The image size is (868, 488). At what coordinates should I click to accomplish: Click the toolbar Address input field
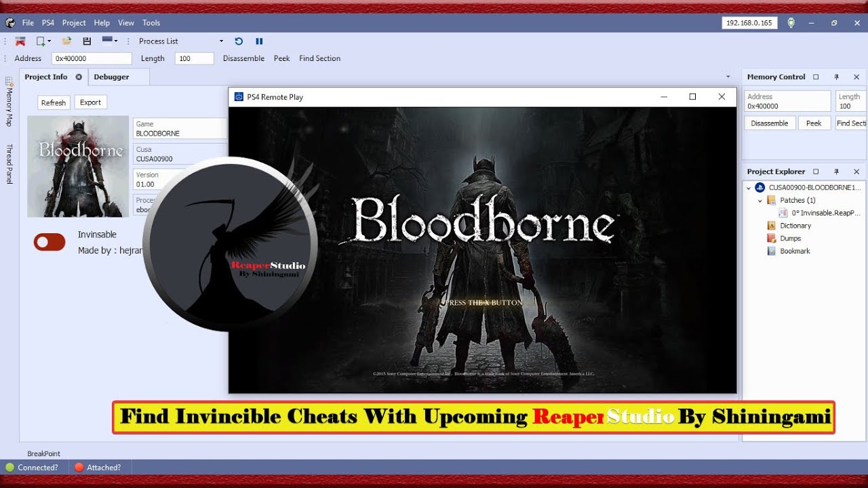coord(92,58)
